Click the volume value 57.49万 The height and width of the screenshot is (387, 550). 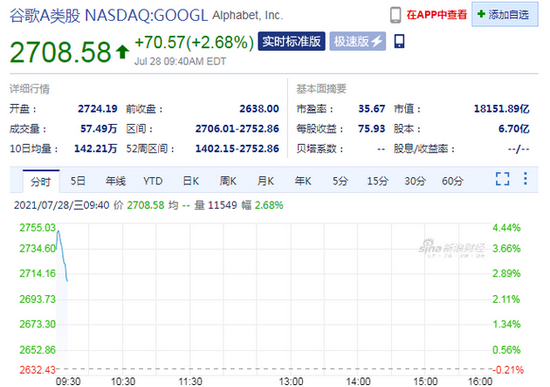coord(99,129)
